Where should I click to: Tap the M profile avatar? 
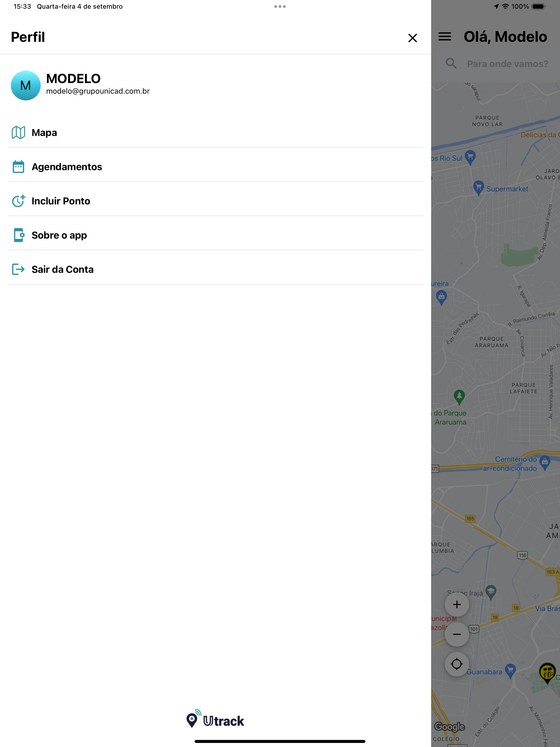click(26, 86)
